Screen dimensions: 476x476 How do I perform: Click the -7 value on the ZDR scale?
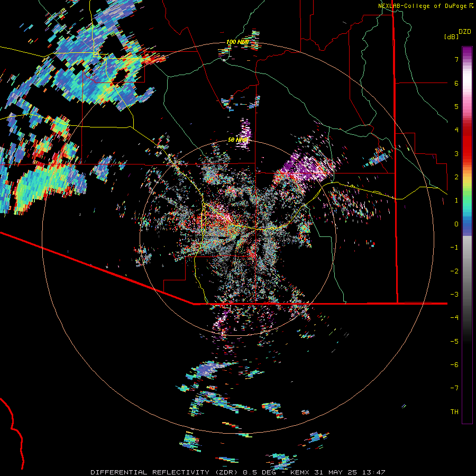454,388
